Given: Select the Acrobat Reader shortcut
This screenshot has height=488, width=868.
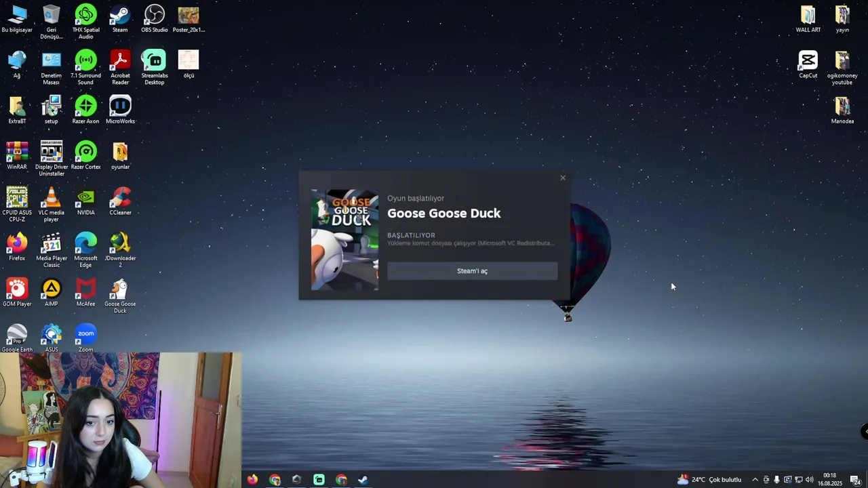Looking at the screenshot, I should coord(120,68).
